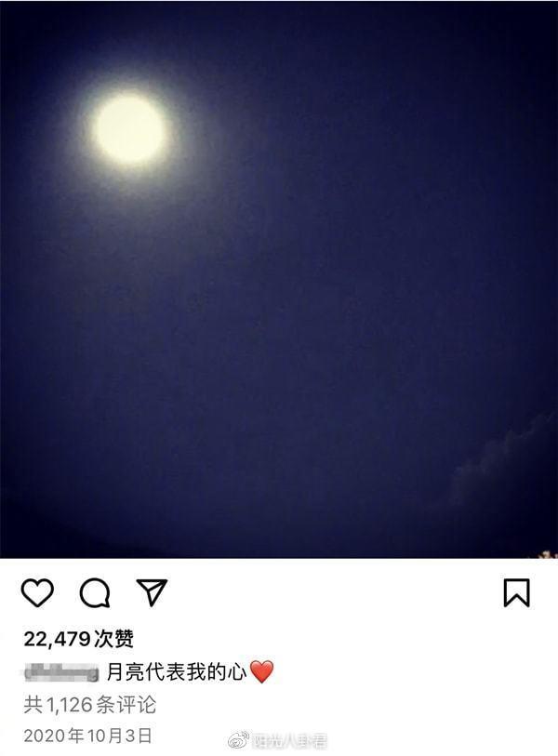Tap the red heart emoji in caption
The width and height of the screenshot is (558, 756).
(x=262, y=671)
